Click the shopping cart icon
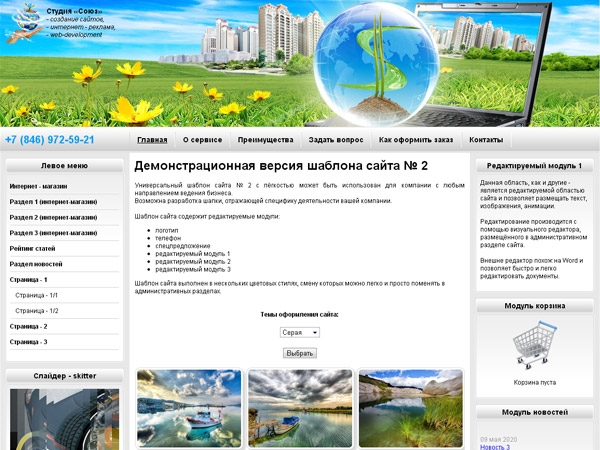600x450 pixels. pyautogui.click(x=535, y=345)
